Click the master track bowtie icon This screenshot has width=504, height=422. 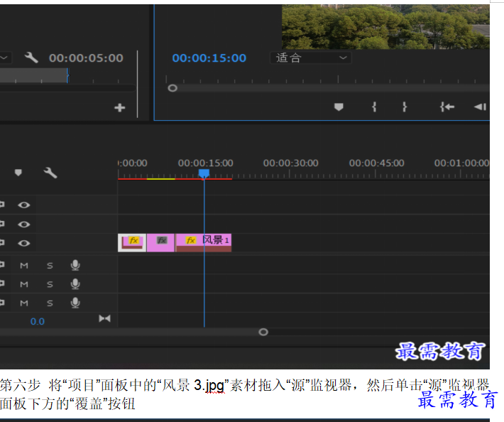[x=104, y=318]
